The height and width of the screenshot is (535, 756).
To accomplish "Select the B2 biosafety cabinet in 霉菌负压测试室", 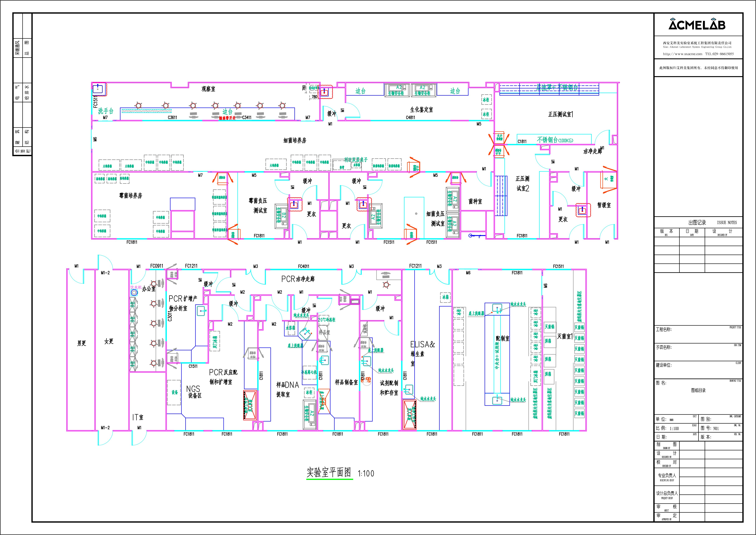I will click(x=282, y=216).
